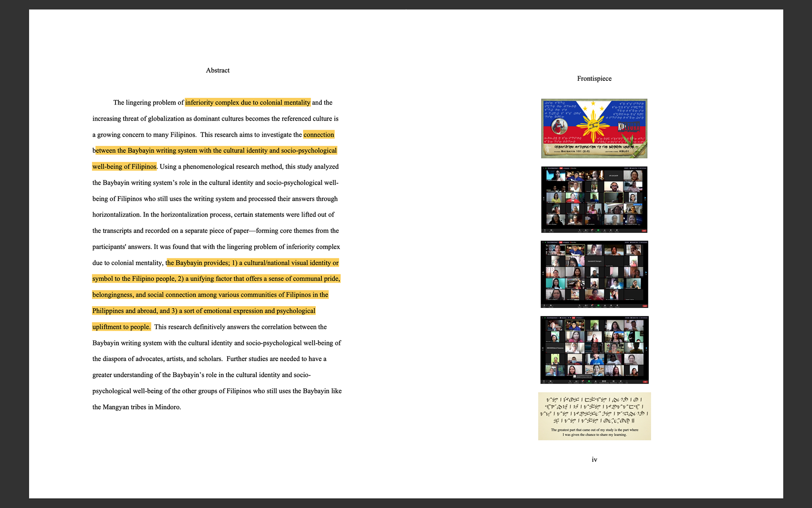This screenshot has width=812, height=508.
Task: Click the Abstract heading
Action: tap(217, 70)
